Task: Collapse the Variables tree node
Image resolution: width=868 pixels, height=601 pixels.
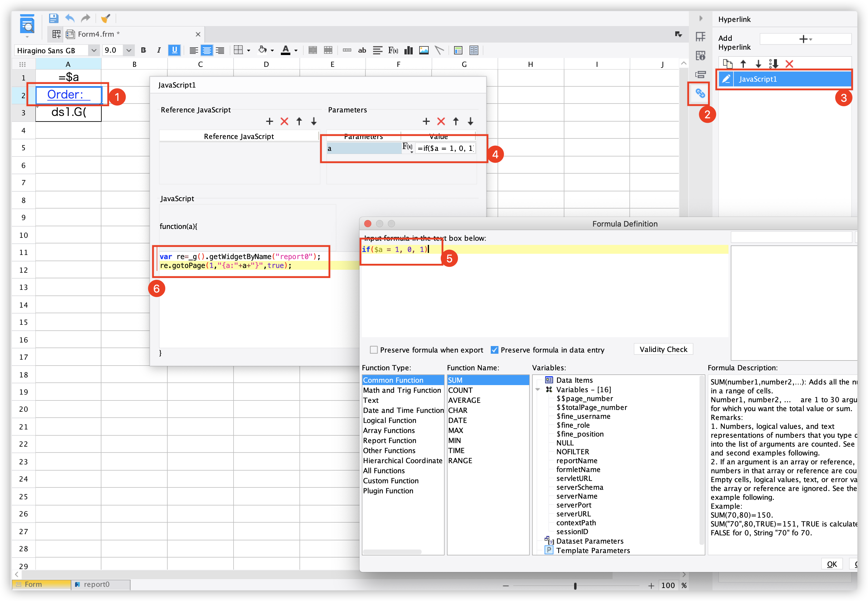Action: pyautogui.click(x=538, y=390)
